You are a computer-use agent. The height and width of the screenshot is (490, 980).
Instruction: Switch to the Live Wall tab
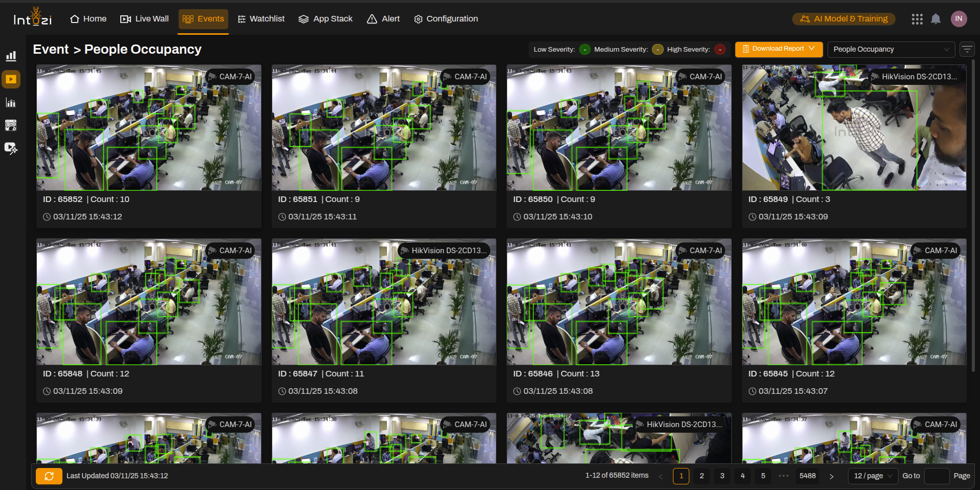(144, 19)
